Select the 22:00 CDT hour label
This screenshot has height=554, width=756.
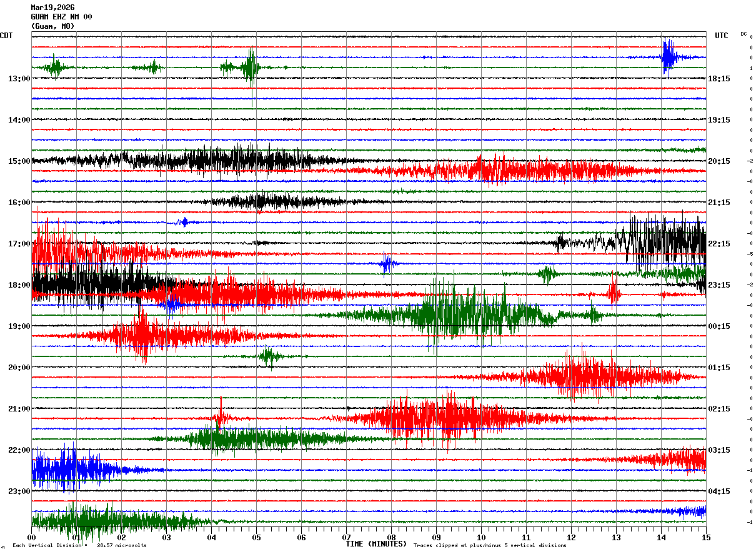(x=19, y=450)
